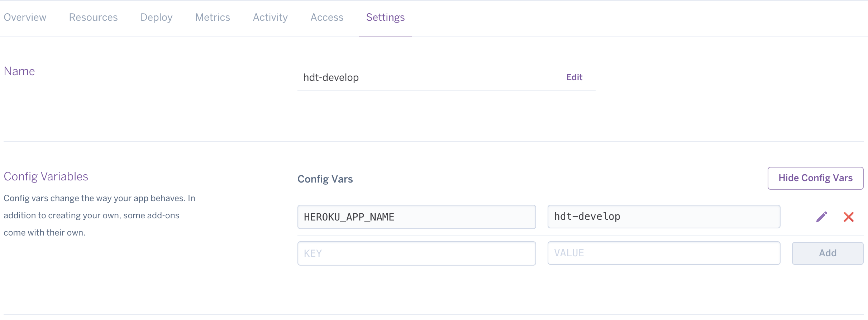Open the Metrics tab
This screenshot has height=320, width=868.
[213, 18]
